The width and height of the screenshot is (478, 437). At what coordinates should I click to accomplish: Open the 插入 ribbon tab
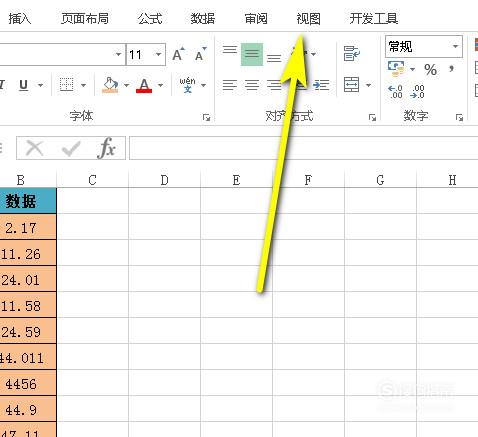coord(20,19)
